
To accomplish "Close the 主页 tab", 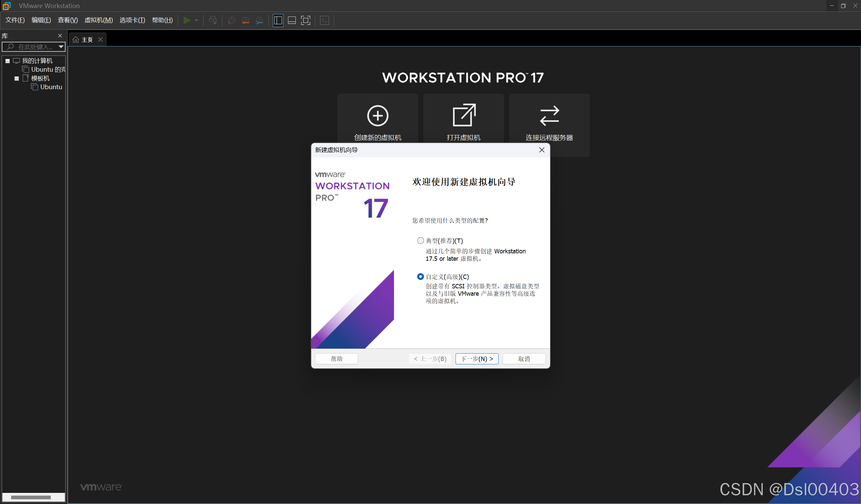I will pos(101,40).
